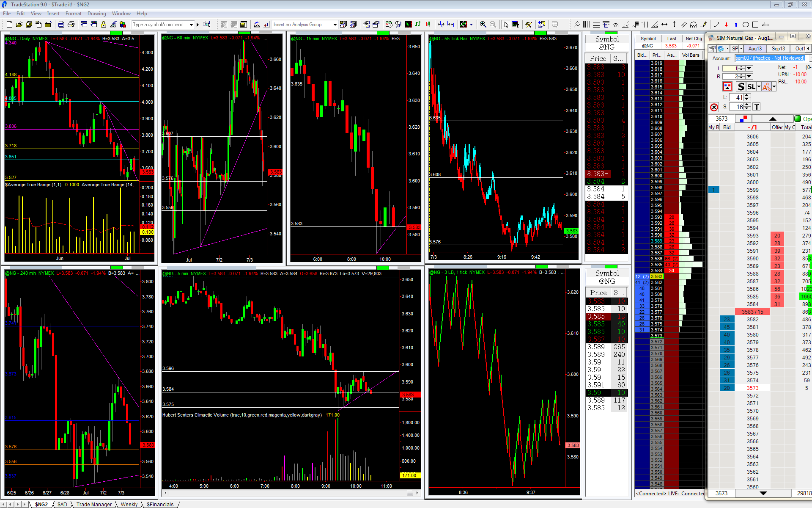
Task: Open the SL order type dropdown arrow
Action: (758, 87)
